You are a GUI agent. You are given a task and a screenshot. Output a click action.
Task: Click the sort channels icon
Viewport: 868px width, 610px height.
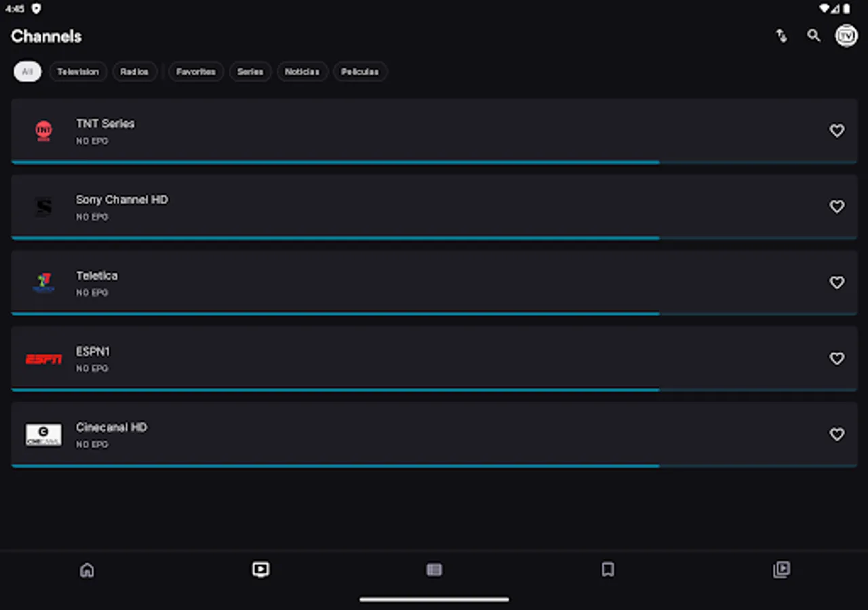[781, 36]
